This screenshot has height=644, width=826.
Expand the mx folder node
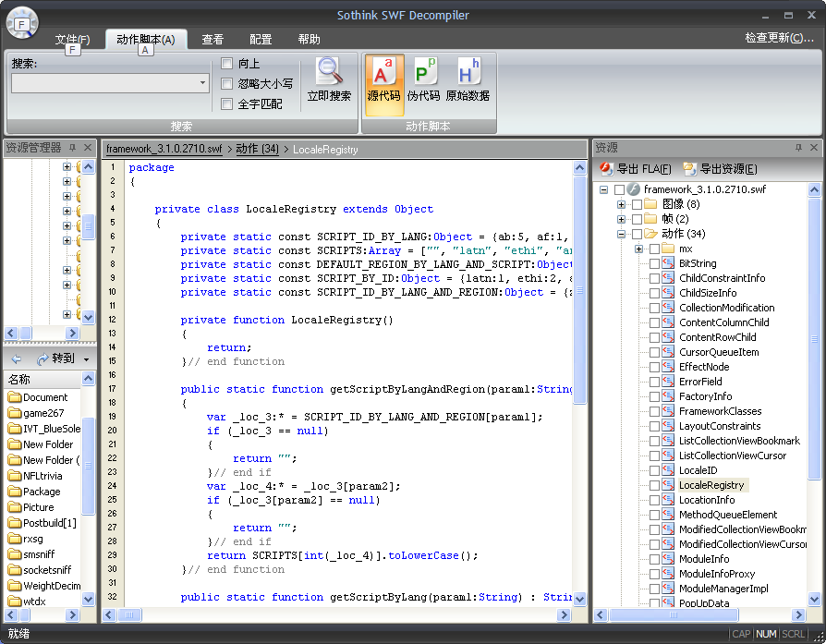coord(639,249)
